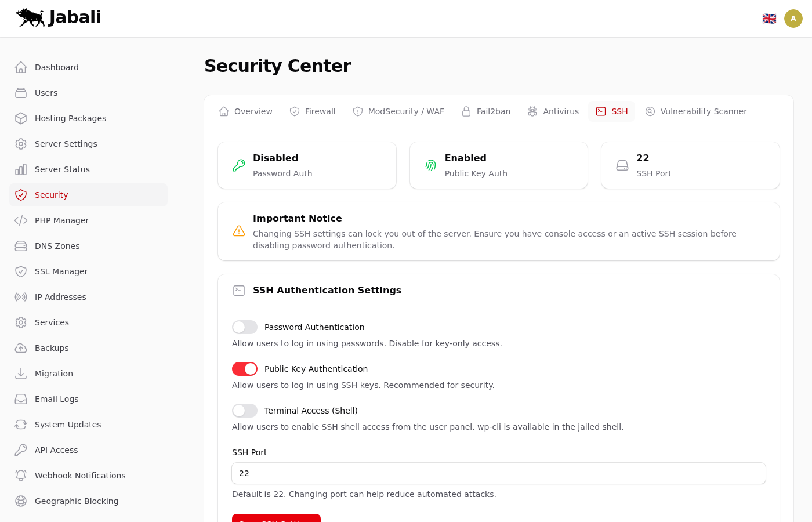
Task: Enable the Password Authentication toggle
Action: click(x=245, y=327)
